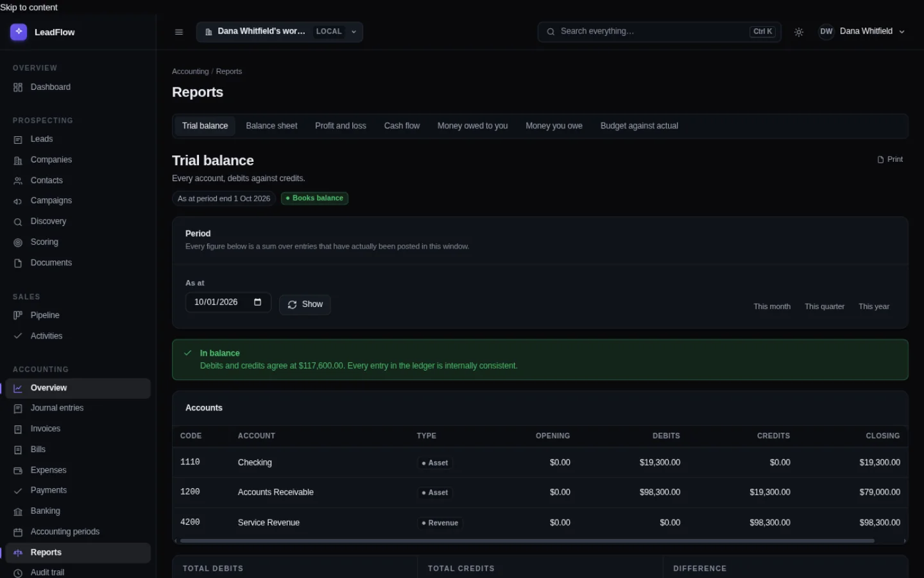Image resolution: width=924 pixels, height=578 pixels.
Task: Switch to the Profit and loss tab
Action: (x=341, y=126)
